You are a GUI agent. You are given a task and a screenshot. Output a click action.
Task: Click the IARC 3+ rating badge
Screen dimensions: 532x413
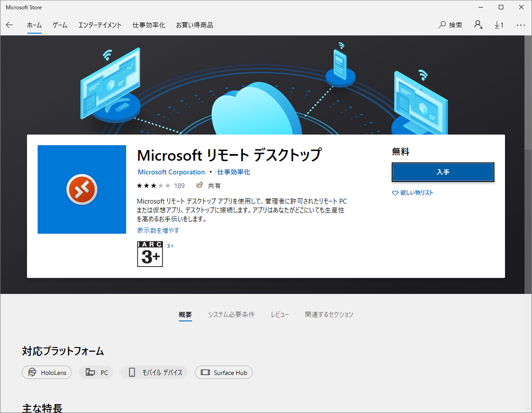150,254
